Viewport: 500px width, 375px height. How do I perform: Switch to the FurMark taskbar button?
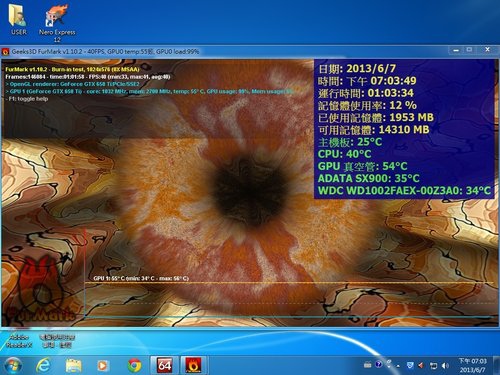click(193, 365)
